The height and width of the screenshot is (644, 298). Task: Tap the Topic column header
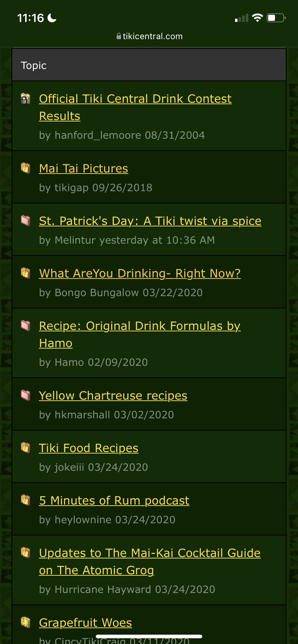tap(34, 65)
